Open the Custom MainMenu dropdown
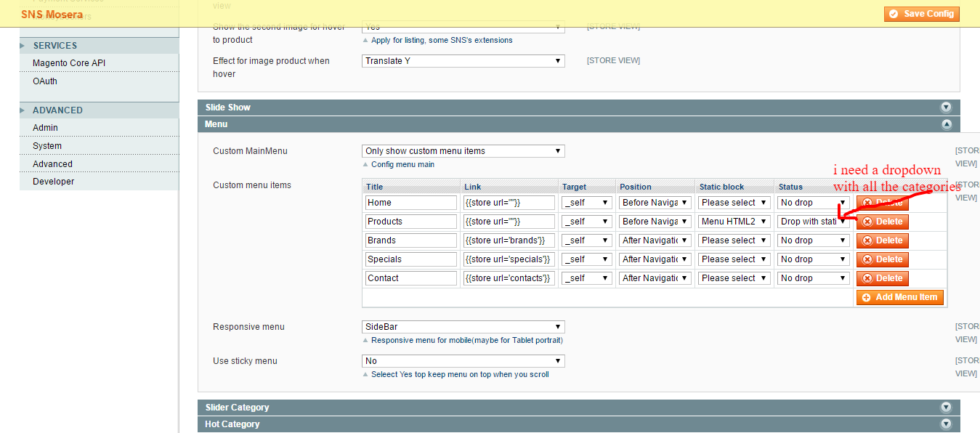980x433 pixels. [463, 151]
